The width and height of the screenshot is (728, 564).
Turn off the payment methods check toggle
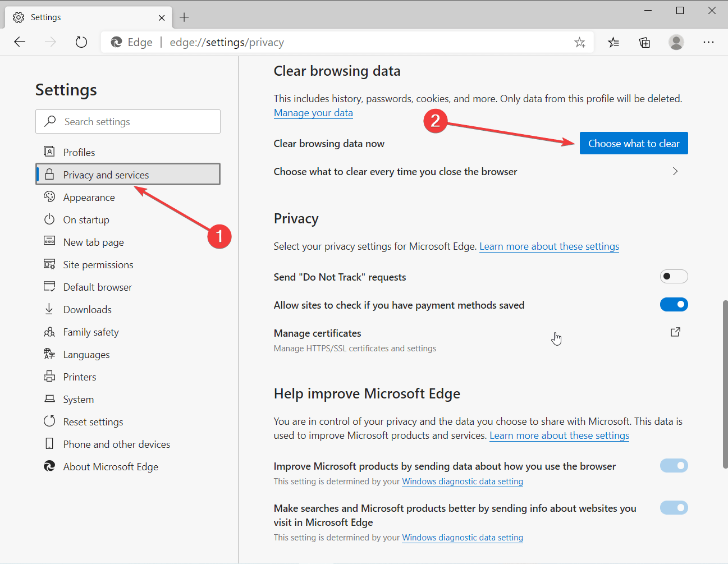click(674, 304)
